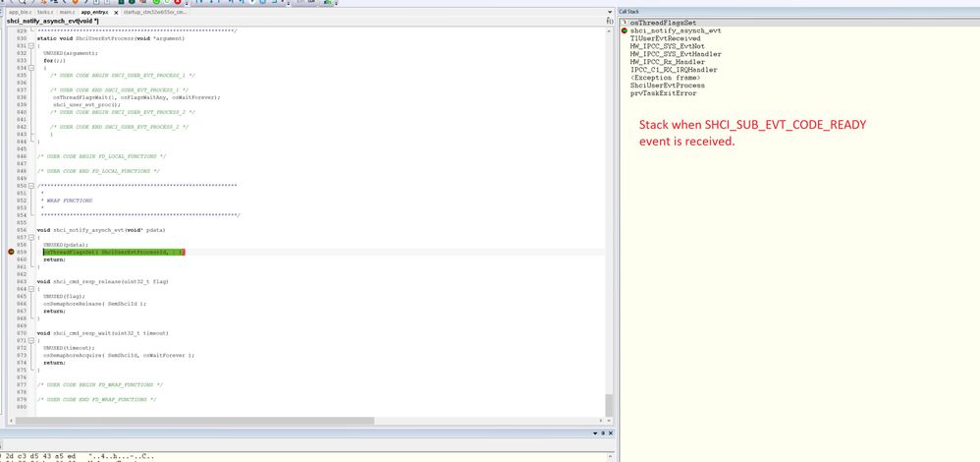The image size is (980, 462).
Task: Click the Call Stack panel title
Action: [629, 12]
